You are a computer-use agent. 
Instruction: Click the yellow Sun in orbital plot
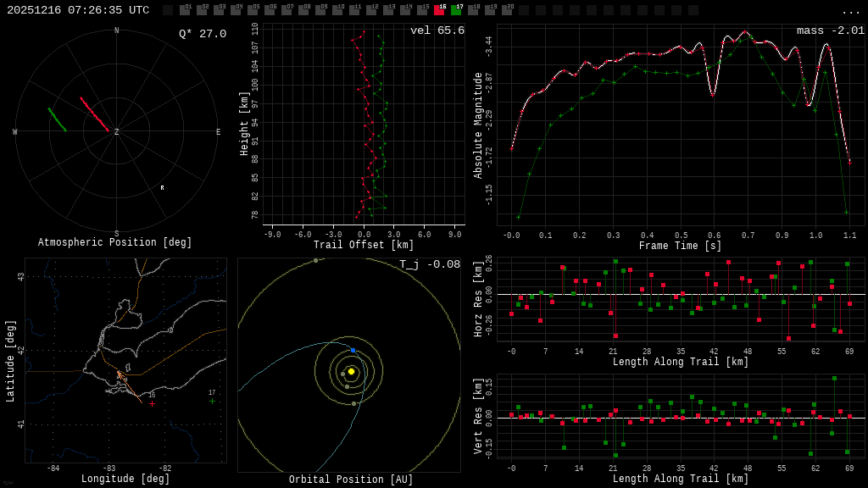click(x=351, y=371)
